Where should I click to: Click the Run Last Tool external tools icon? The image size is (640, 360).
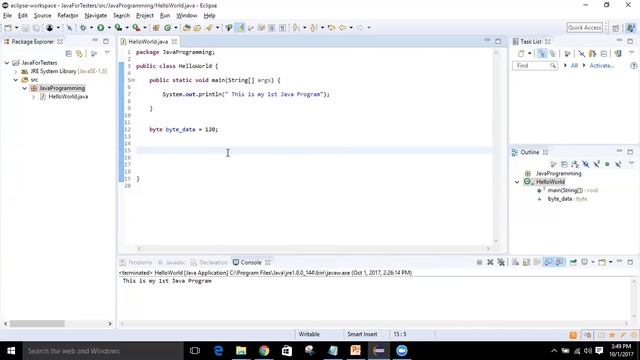(x=136, y=28)
